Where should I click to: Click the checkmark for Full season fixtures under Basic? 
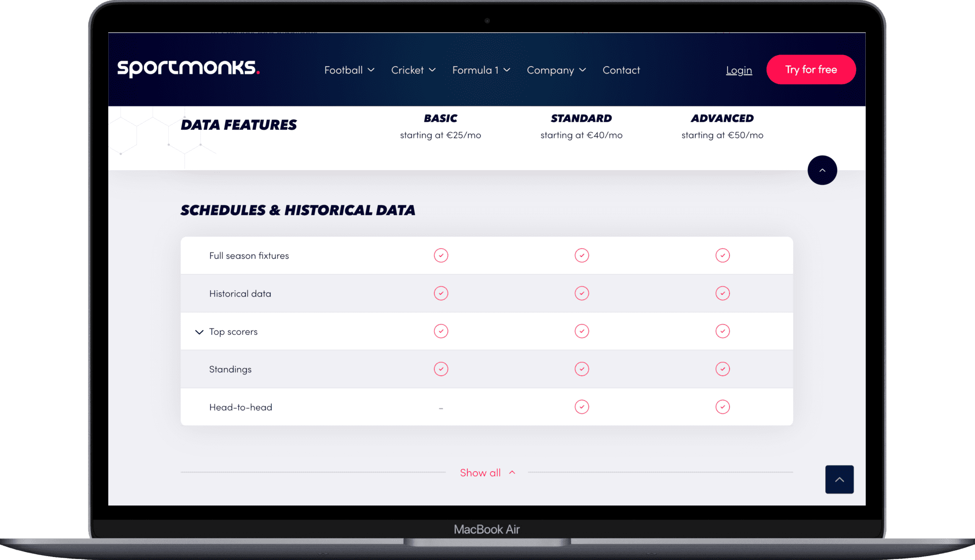pos(441,255)
